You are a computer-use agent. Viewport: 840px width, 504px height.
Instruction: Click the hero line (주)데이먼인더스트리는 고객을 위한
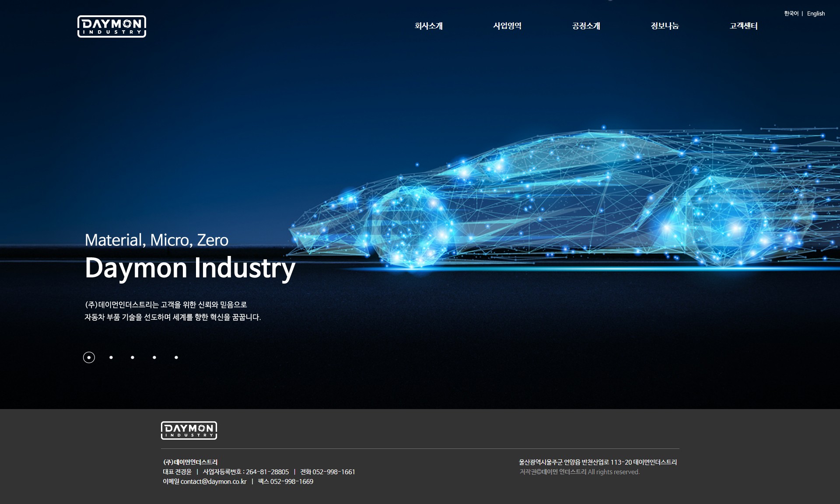[x=166, y=304]
